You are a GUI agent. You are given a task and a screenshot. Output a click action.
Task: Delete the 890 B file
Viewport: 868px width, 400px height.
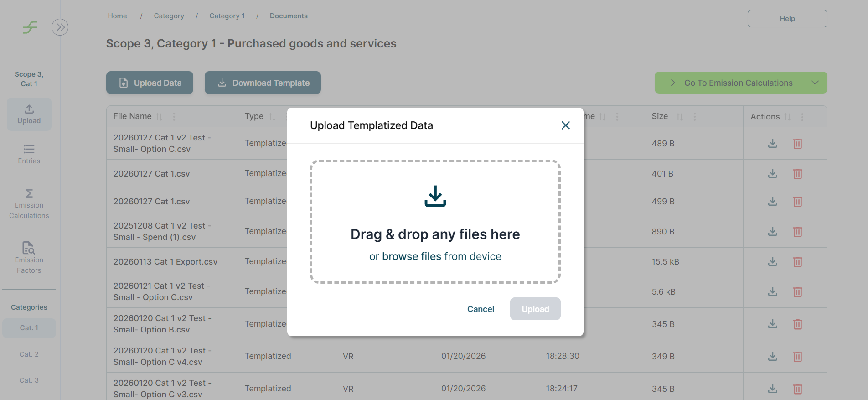pos(797,232)
